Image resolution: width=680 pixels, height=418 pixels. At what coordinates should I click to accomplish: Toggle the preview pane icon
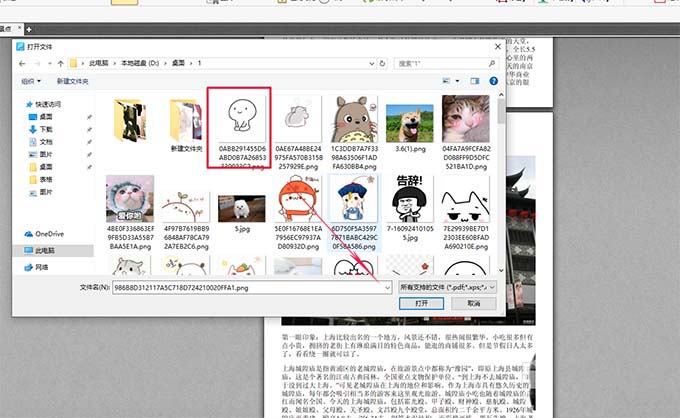point(475,81)
